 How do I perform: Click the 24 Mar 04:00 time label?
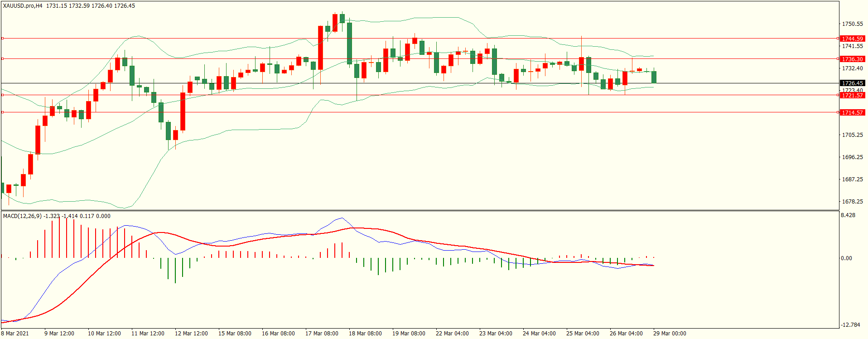(x=539, y=334)
